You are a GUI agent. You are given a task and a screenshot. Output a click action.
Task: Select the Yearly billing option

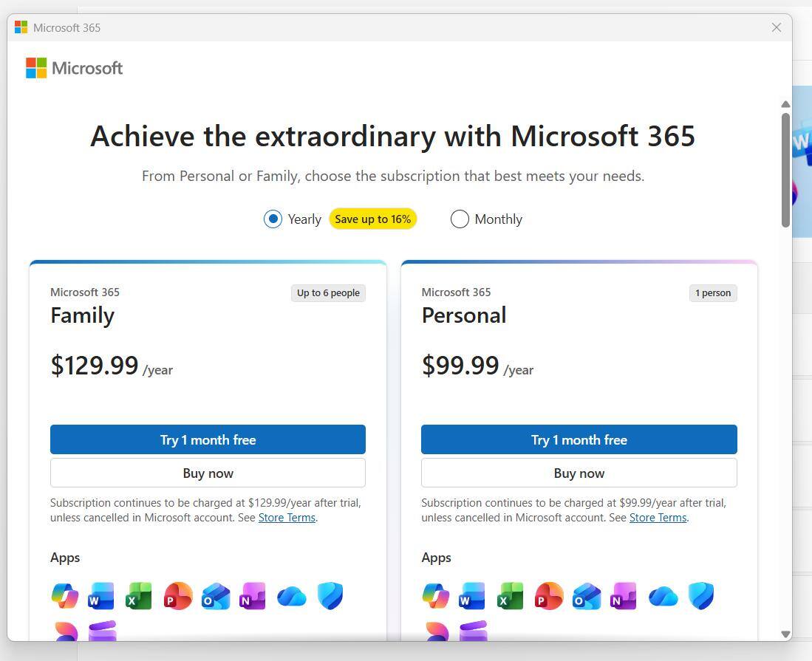tap(273, 219)
